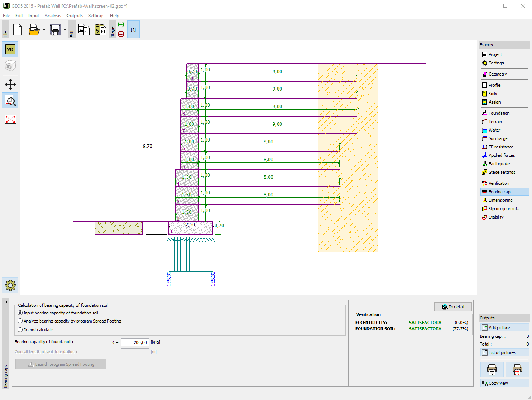Collapse the Frames panel
532x400 pixels.
click(526, 45)
